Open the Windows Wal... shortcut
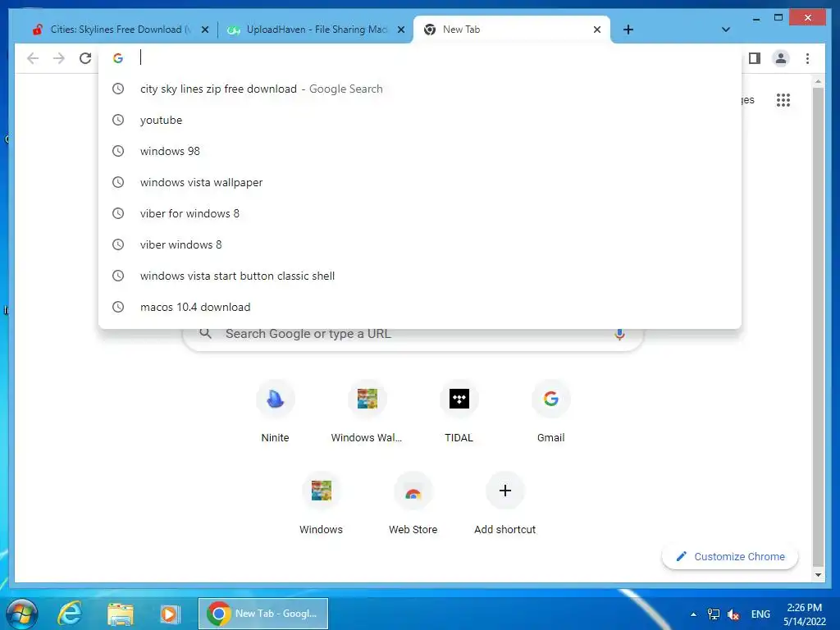840x630 pixels. 367,412
